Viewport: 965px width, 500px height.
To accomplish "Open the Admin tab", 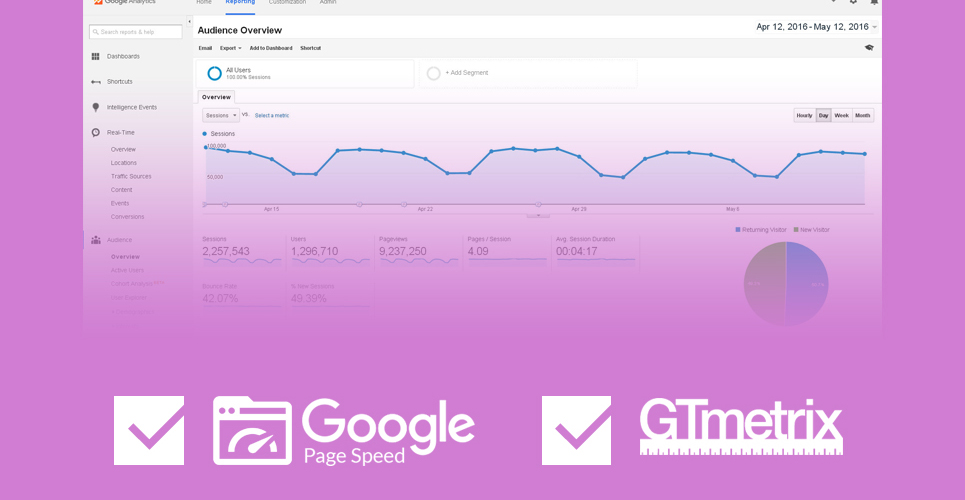I will 328,2.
